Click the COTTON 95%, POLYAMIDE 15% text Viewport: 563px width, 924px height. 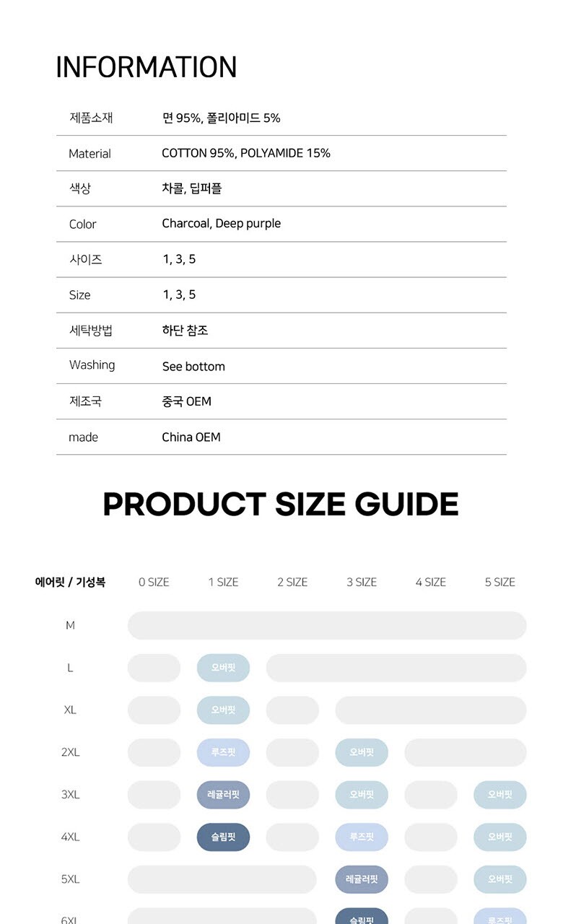point(246,153)
